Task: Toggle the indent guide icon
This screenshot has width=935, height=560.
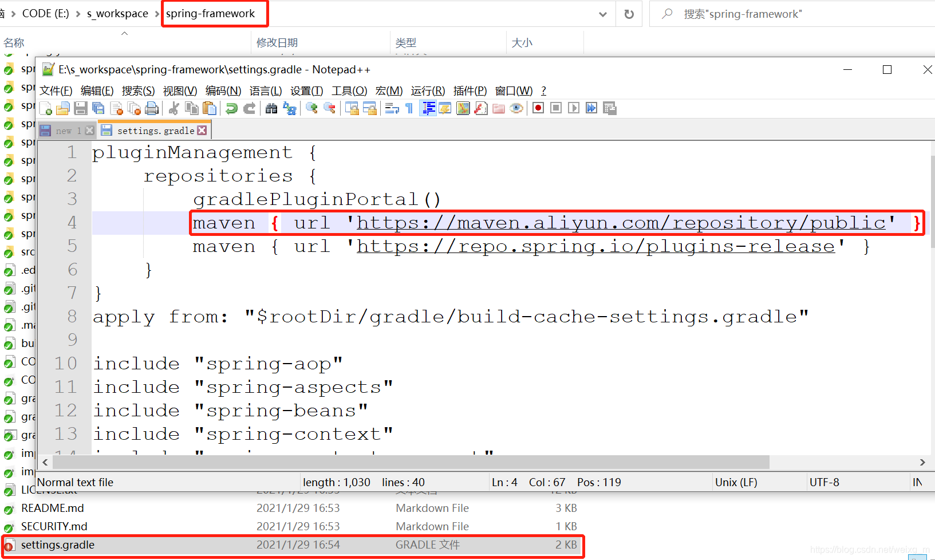Action: (x=428, y=108)
